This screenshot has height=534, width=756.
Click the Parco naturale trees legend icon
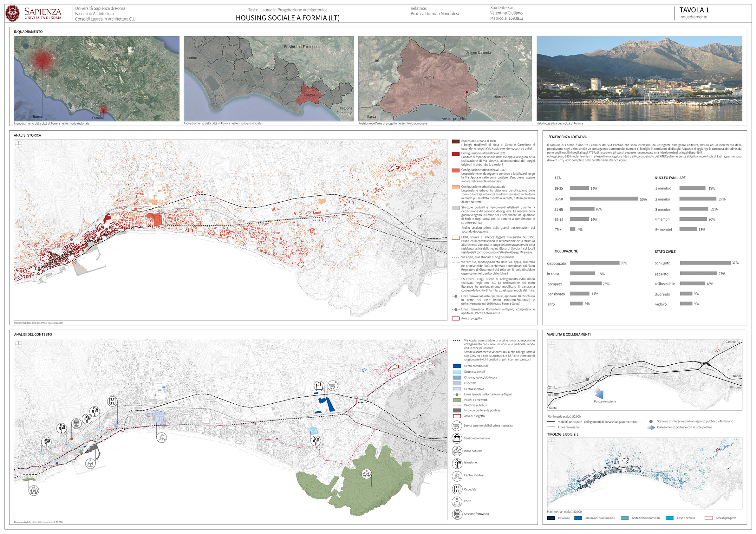(457, 451)
